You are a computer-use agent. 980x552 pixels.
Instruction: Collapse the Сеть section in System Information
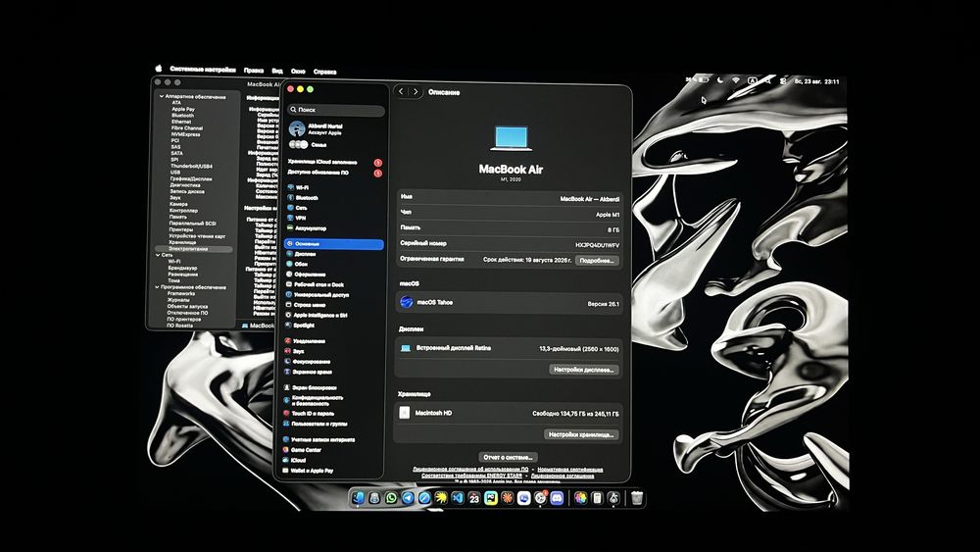click(158, 255)
